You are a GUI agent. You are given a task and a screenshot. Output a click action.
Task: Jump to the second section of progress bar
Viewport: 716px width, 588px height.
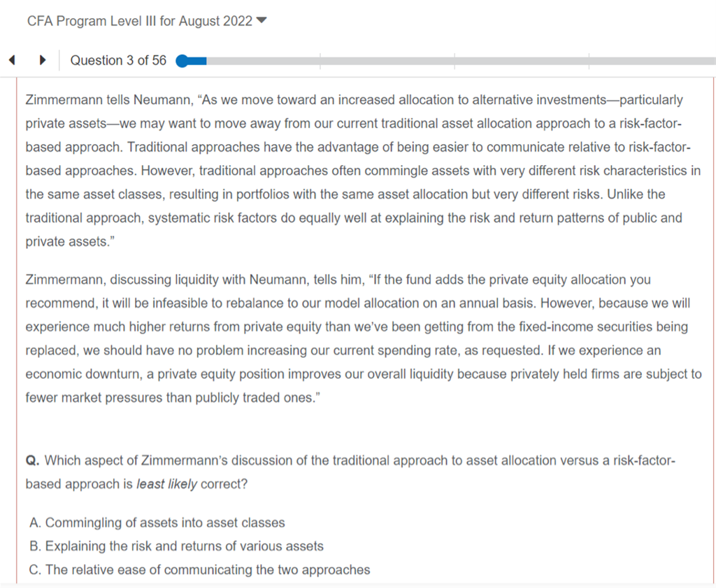pyautogui.click(x=387, y=62)
